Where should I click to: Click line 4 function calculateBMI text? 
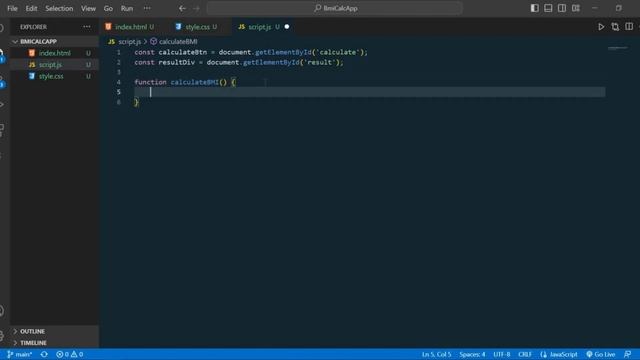(x=184, y=82)
